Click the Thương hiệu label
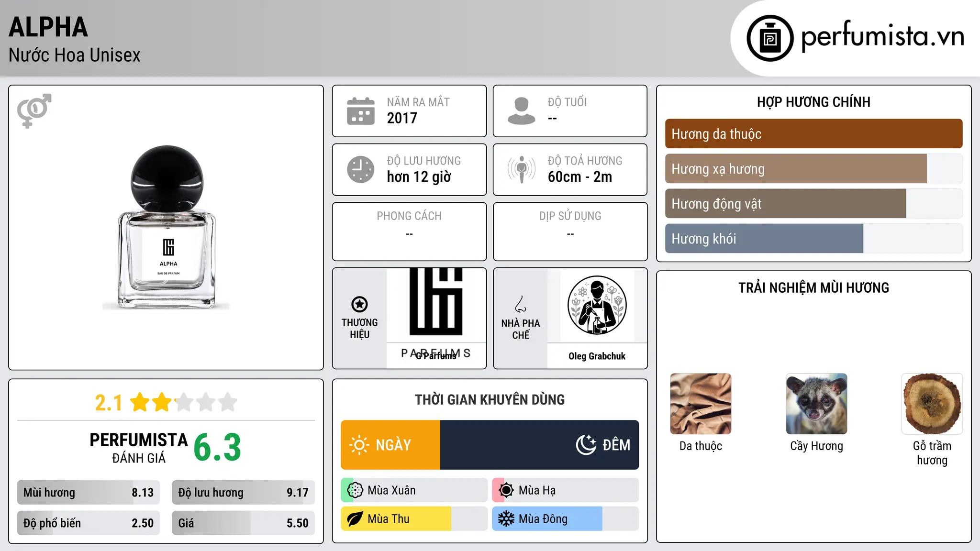The image size is (980, 551). (359, 329)
